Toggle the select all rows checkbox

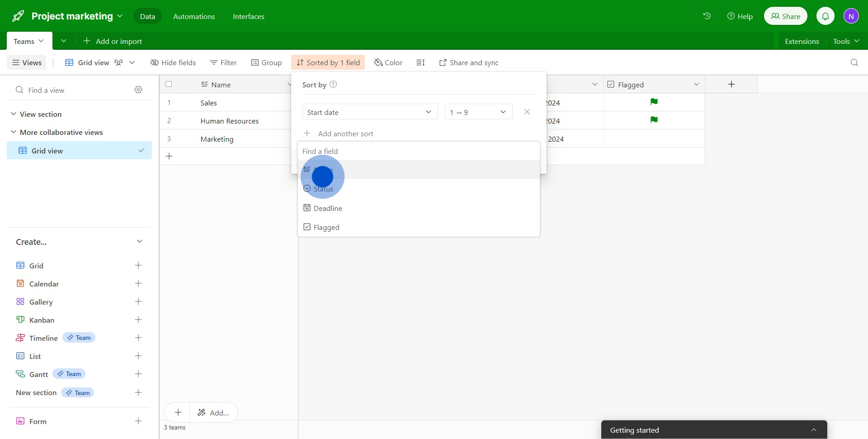pos(169,84)
